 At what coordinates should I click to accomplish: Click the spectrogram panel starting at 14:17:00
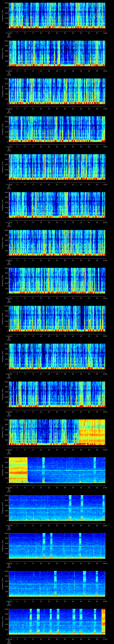[x=57, y=129]
